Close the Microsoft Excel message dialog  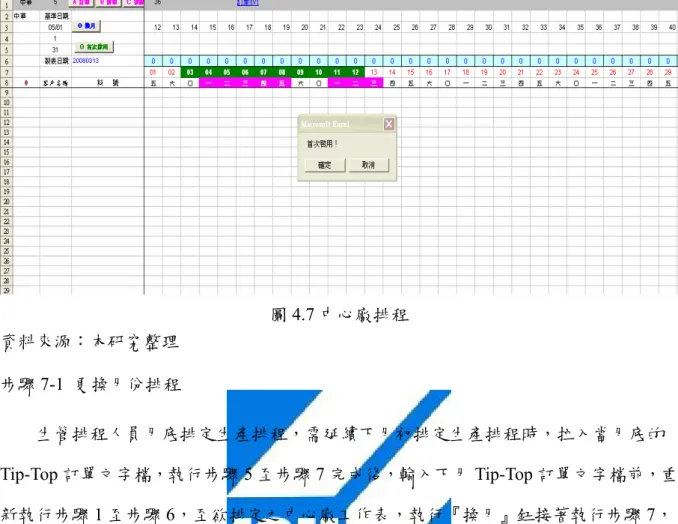(x=389, y=124)
